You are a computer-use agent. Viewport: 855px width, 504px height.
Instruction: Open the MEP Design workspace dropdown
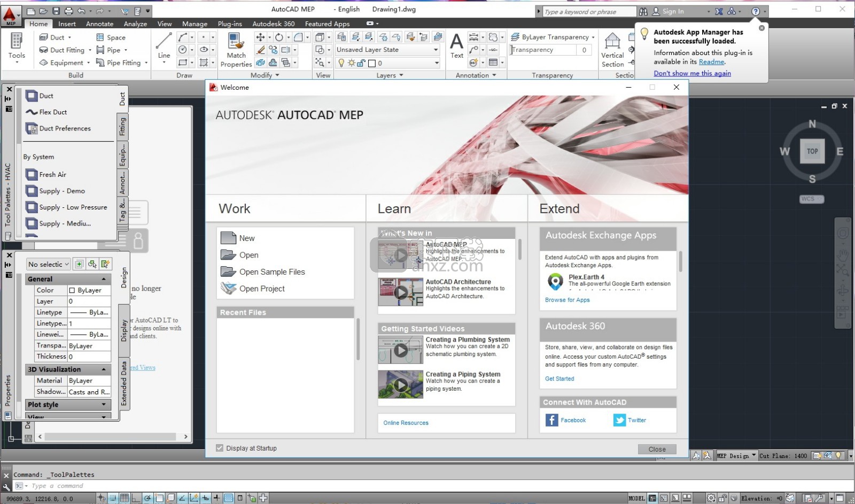click(754, 455)
